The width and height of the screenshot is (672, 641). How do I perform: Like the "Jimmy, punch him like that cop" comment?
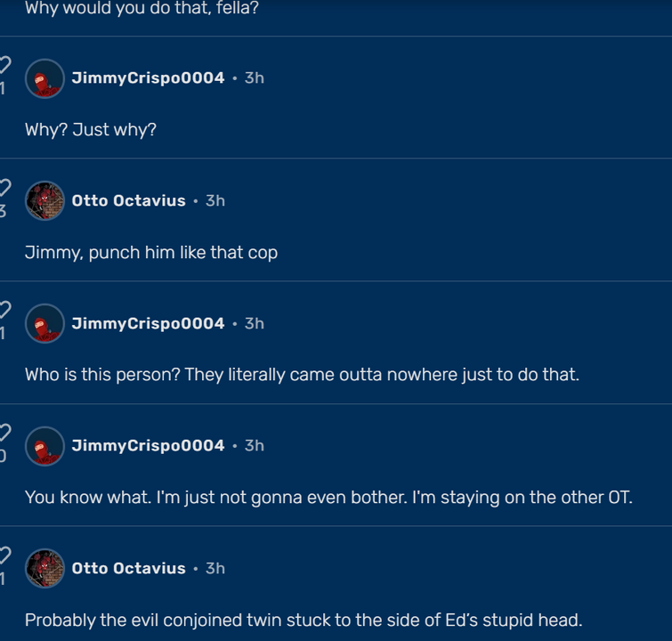tap(4, 187)
